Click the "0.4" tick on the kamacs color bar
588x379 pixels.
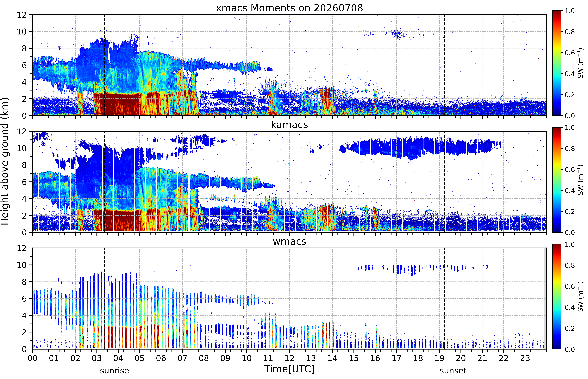[570, 191]
